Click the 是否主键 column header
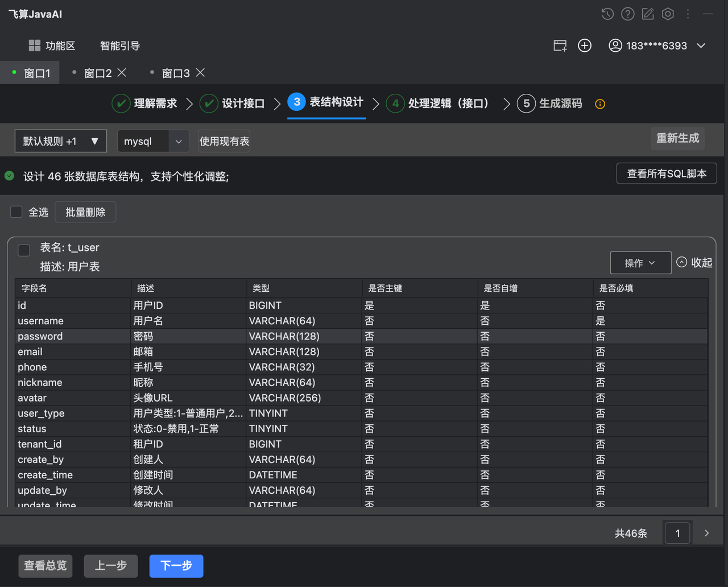Viewport: 728px width, 587px height. (x=419, y=288)
